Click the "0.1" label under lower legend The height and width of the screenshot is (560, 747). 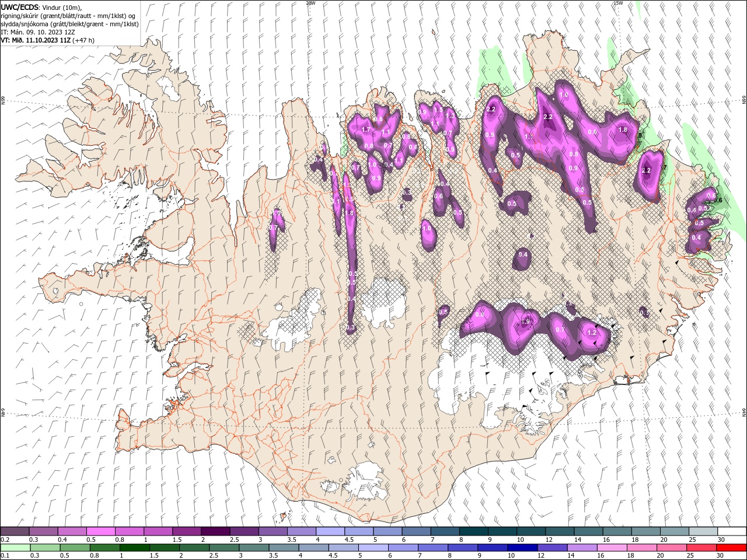(5, 556)
